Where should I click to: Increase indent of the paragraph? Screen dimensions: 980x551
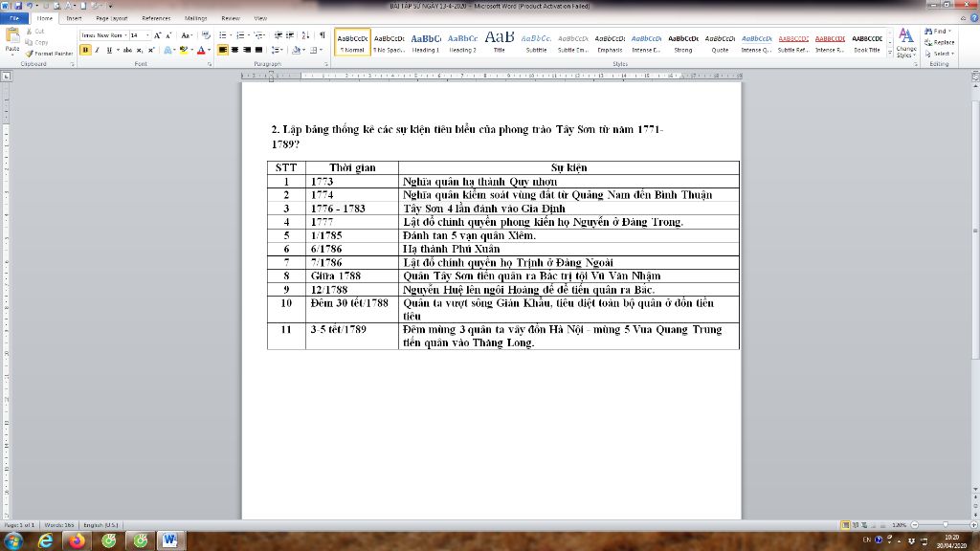(290, 35)
